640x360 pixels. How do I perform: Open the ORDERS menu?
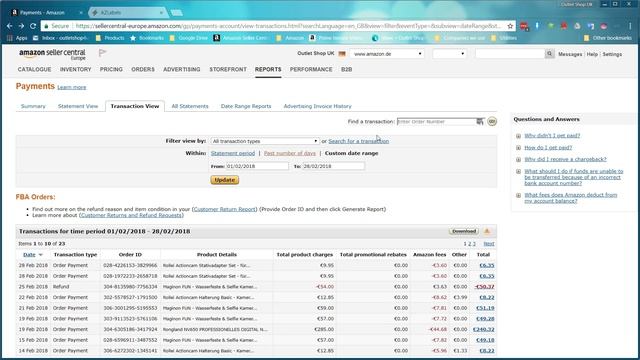(x=143, y=69)
